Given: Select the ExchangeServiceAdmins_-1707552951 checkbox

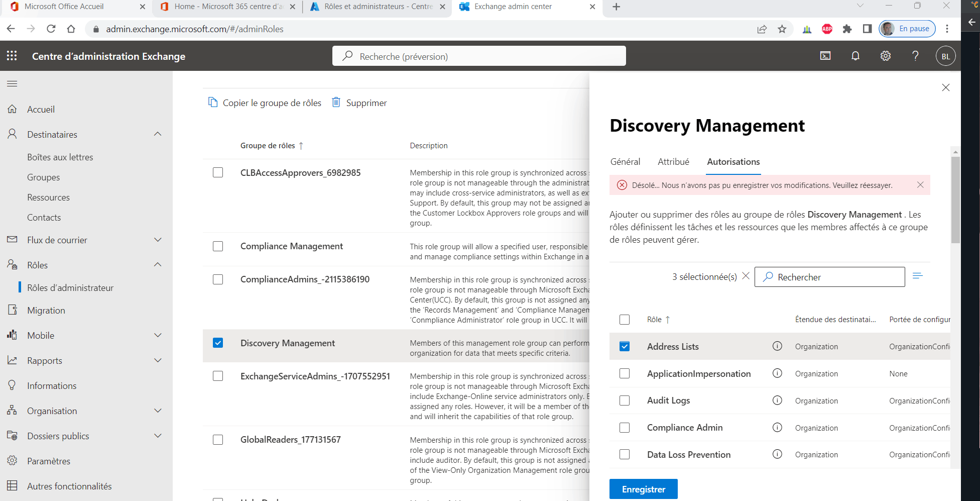Looking at the screenshot, I should 218,376.
